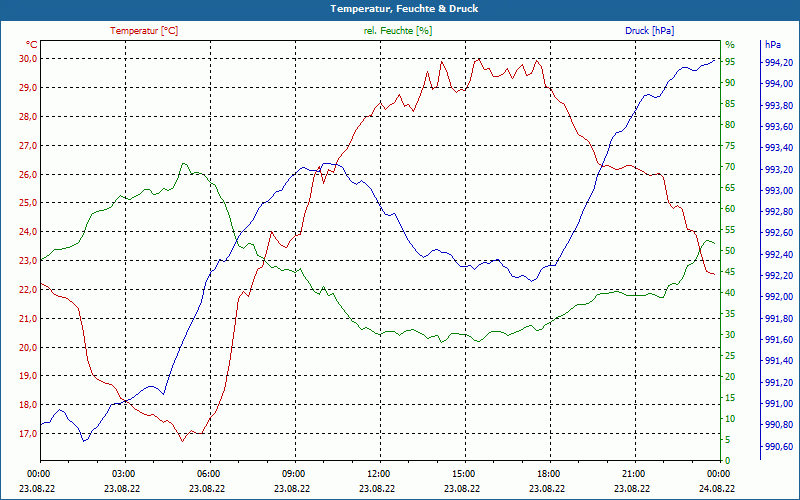Click the 85 humidity axis tick label
This screenshot has height=500, width=800.
coord(730,104)
